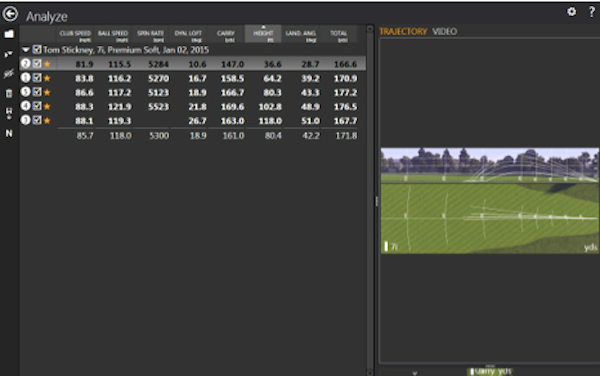Viewport: 600px width, 376px height.
Task: Uncheck the checkbox for shot 1
Action: coord(37,78)
